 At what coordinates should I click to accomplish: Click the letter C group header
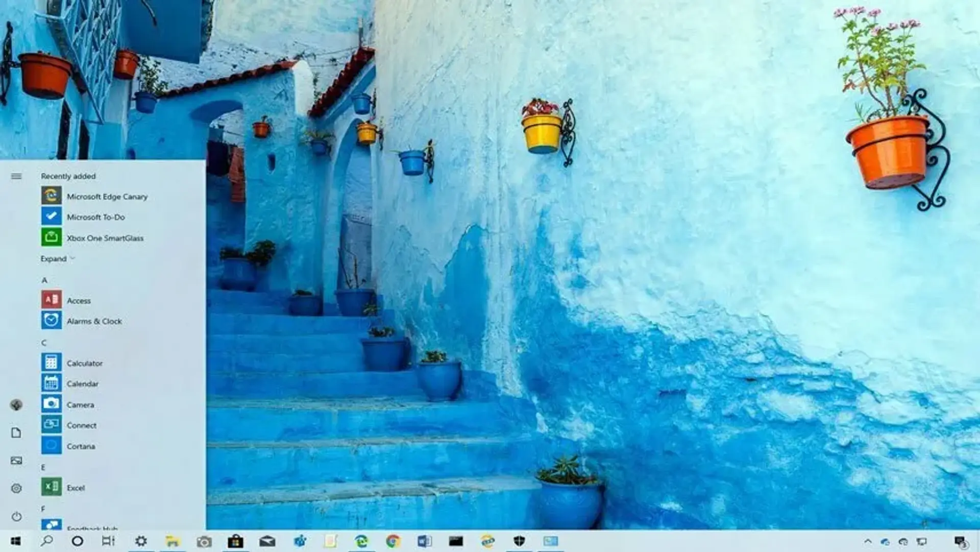tap(44, 343)
